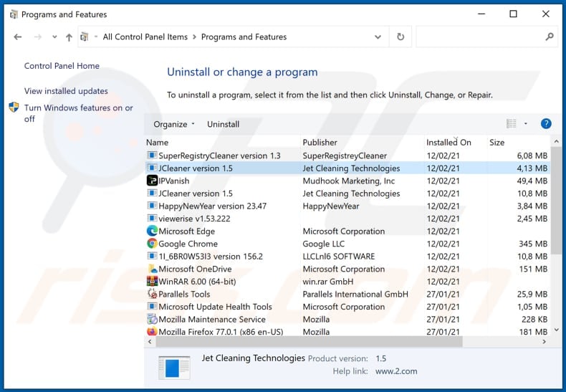The image size is (566, 392).
Task: Click the viewerise v1.53.222 icon
Action: click(152, 219)
